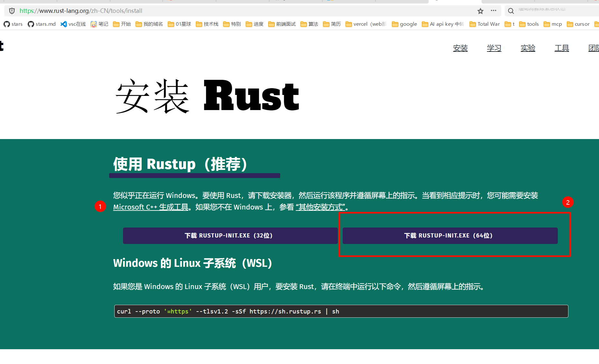
Task: Click the Windows 的 Linux 子系统 heading
Action: pos(193,263)
